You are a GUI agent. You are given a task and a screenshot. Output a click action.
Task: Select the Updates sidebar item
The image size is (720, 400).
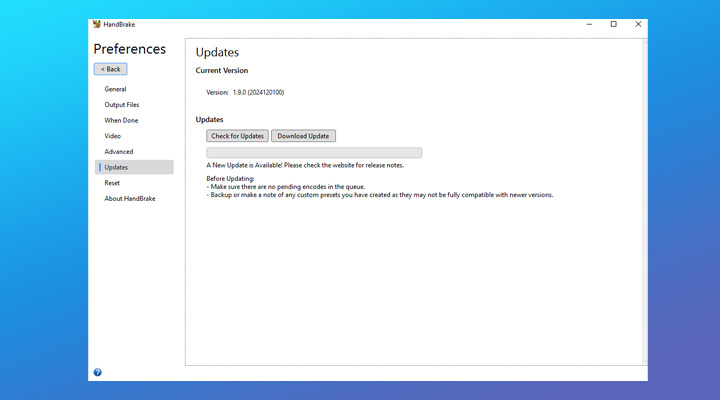click(134, 167)
